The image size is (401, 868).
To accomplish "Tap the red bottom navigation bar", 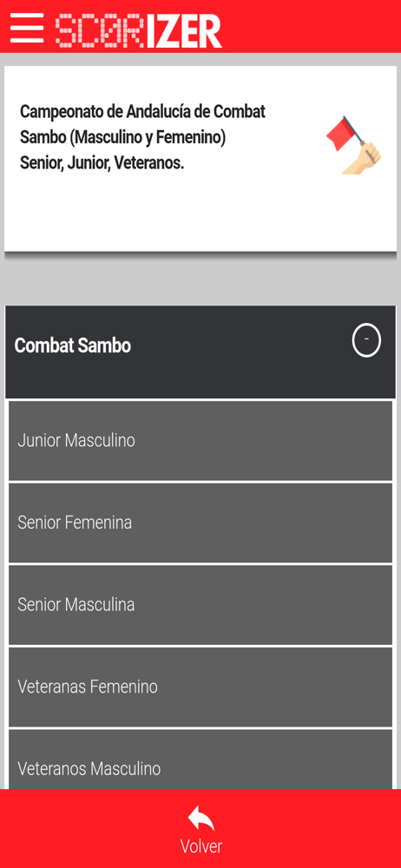I will [200, 829].
